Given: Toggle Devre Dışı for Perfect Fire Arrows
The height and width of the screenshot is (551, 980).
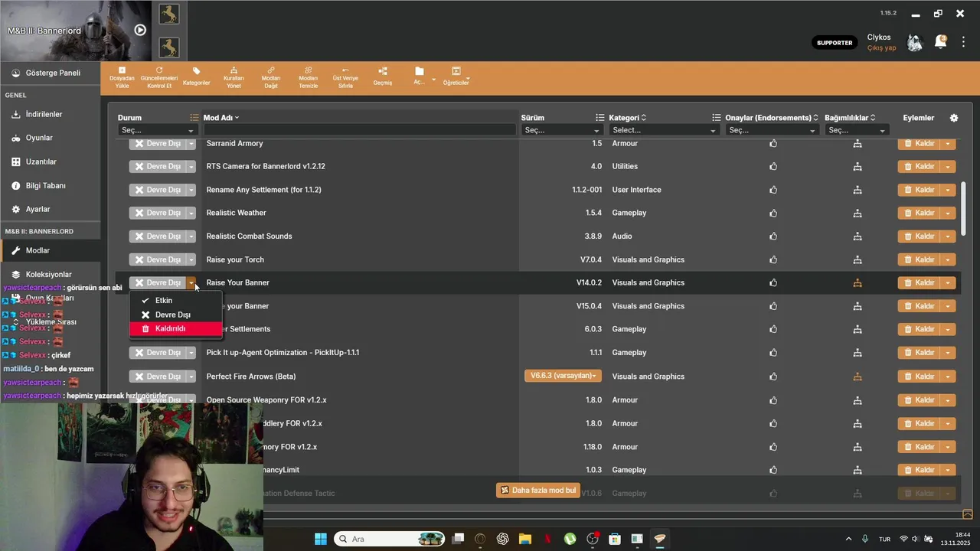Looking at the screenshot, I should click(x=158, y=377).
